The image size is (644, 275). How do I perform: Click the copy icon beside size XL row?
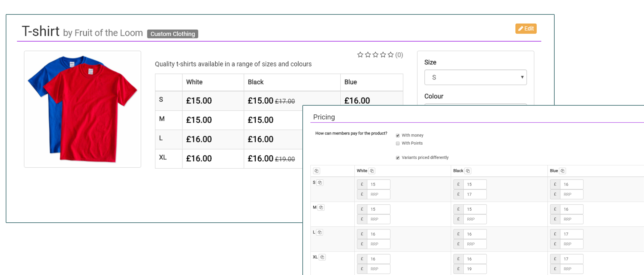tap(322, 257)
